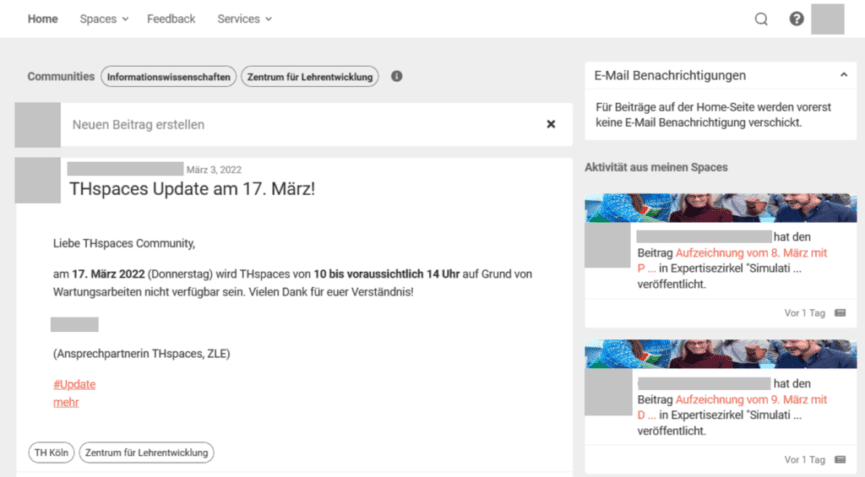865x477 pixels.
Task: Click the first activity entry's card icon
Action: pos(840,313)
